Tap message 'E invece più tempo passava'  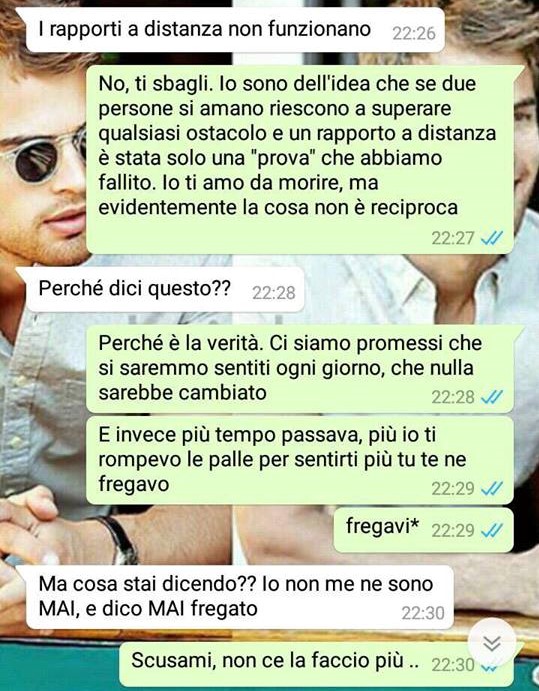click(x=300, y=461)
